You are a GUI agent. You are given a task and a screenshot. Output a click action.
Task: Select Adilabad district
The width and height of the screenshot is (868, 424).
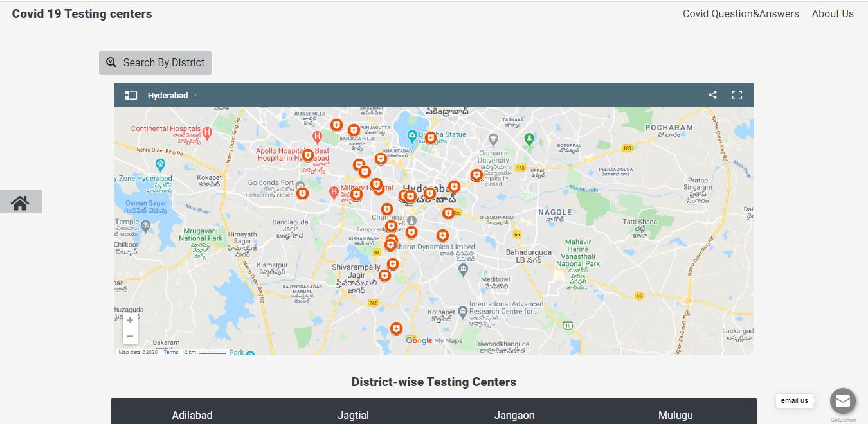(192, 415)
